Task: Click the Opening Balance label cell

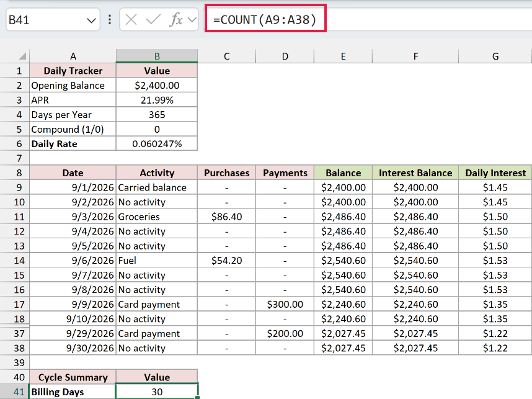Action: tap(73, 85)
